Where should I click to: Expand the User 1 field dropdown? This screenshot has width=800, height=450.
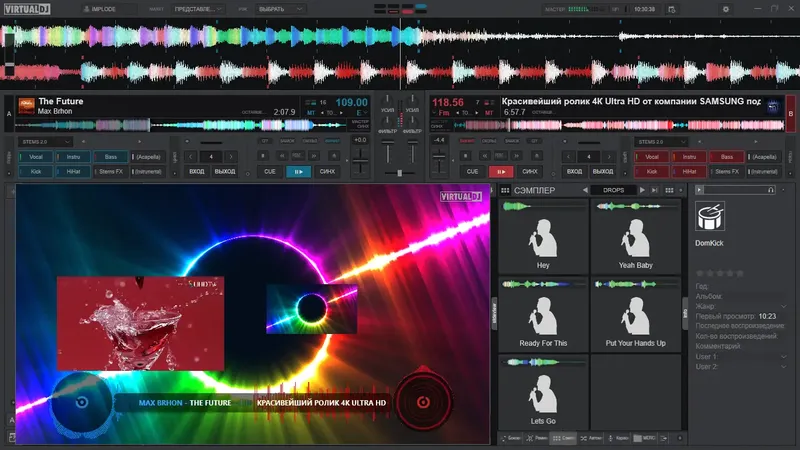[784, 357]
